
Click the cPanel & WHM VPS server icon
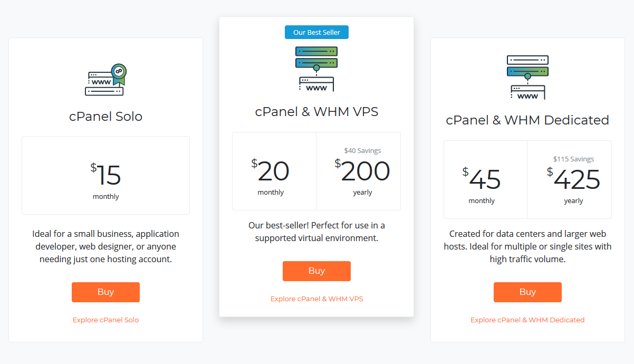(x=316, y=69)
